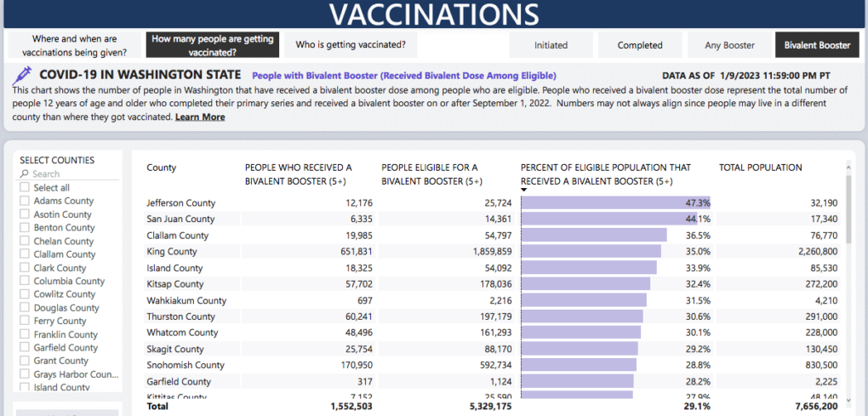Enable the Clark County checkbox
Image resolution: width=868 pixels, height=416 pixels.
[x=25, y=268]
